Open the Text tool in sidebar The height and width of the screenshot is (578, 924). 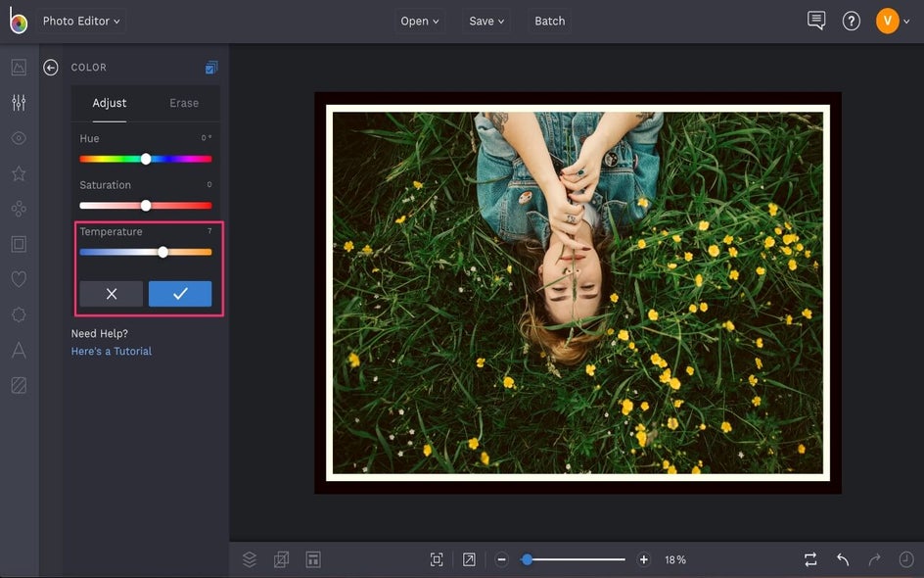pyautogui.click(x=19, y=350)
